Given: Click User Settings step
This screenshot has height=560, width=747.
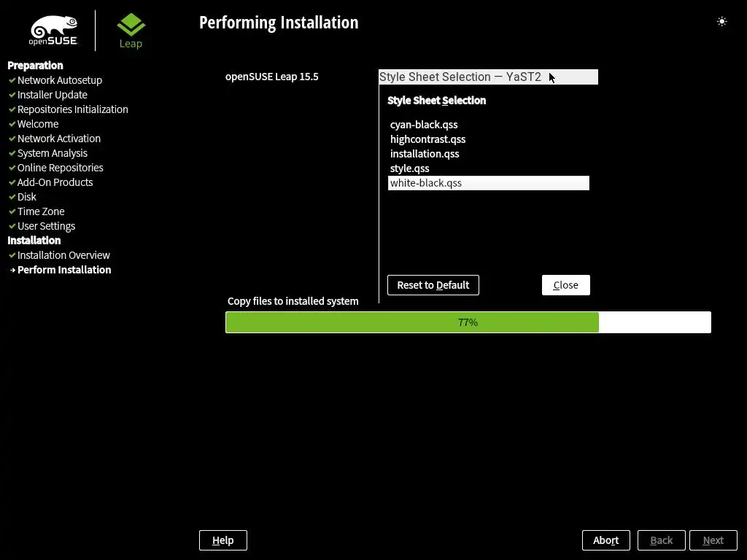Looking at the screenshot, I should coord(46,226).
